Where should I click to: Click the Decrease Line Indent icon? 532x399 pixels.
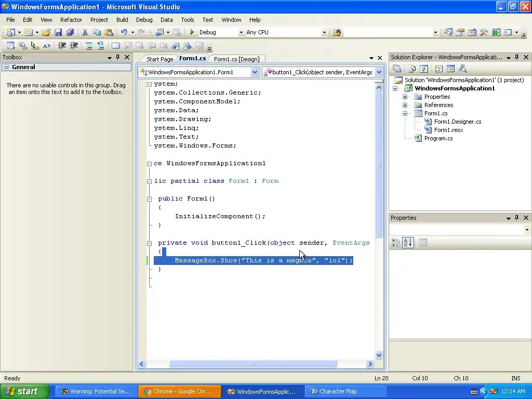pos(62,46)
